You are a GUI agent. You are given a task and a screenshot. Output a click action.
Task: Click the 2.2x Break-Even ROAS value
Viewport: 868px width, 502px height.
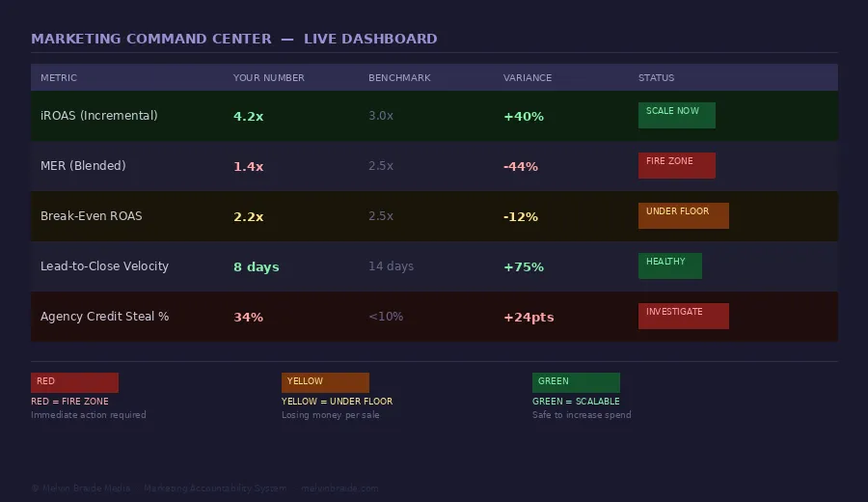tap(248, 216)
